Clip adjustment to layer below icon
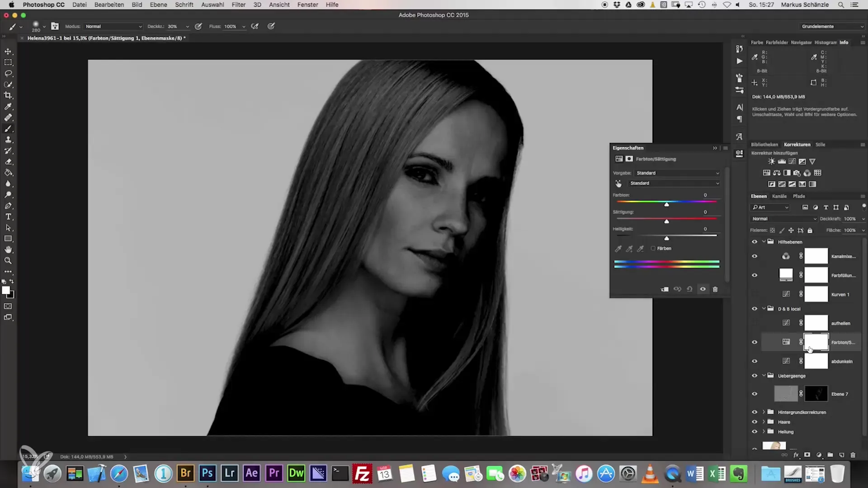 (x=665, y=289)
